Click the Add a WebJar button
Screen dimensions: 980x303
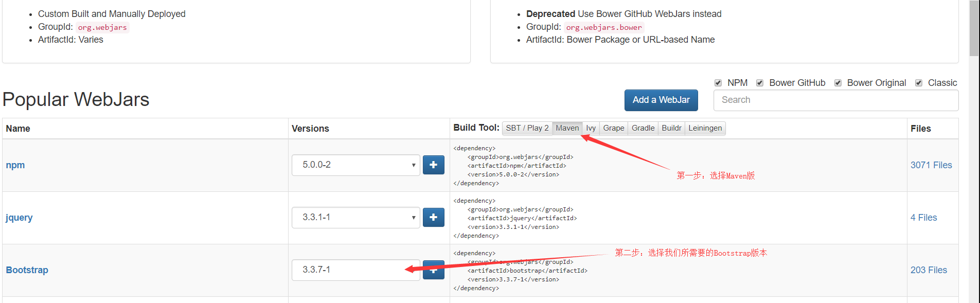tap(661, 100)
